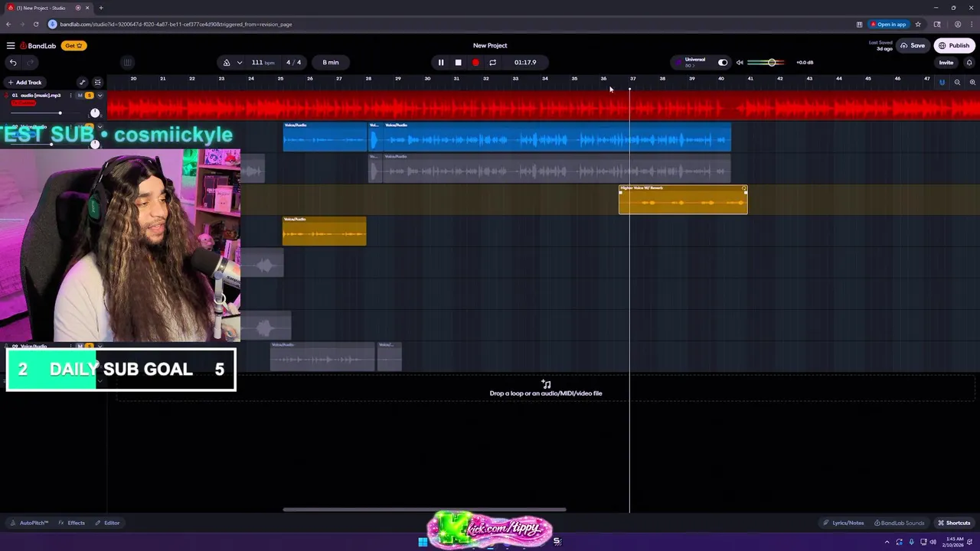Screen dimensions: 980x551
Task: Open the BandLab hamburger menu
Action: pyautogui.click(x=11, y=46)
